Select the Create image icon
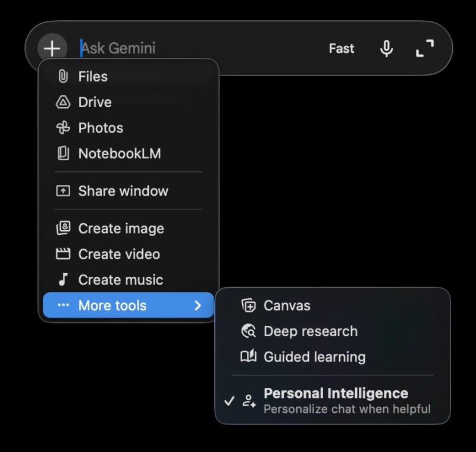 [61, 228]
